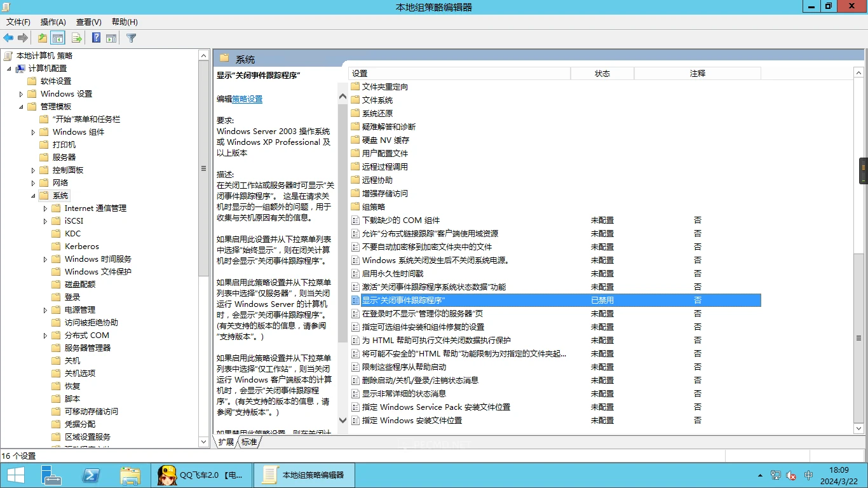Collapse the 系统 tree node
Image resolution: width=868 pixels, height=488 pixels.
click(x=33, y=196)
